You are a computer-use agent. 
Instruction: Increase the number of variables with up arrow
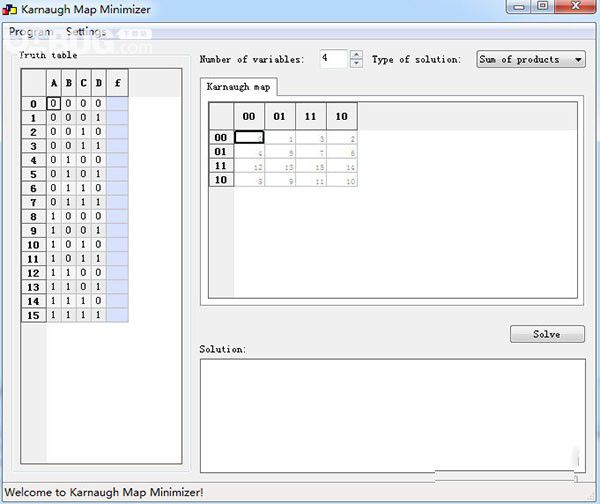click(356, 55)
